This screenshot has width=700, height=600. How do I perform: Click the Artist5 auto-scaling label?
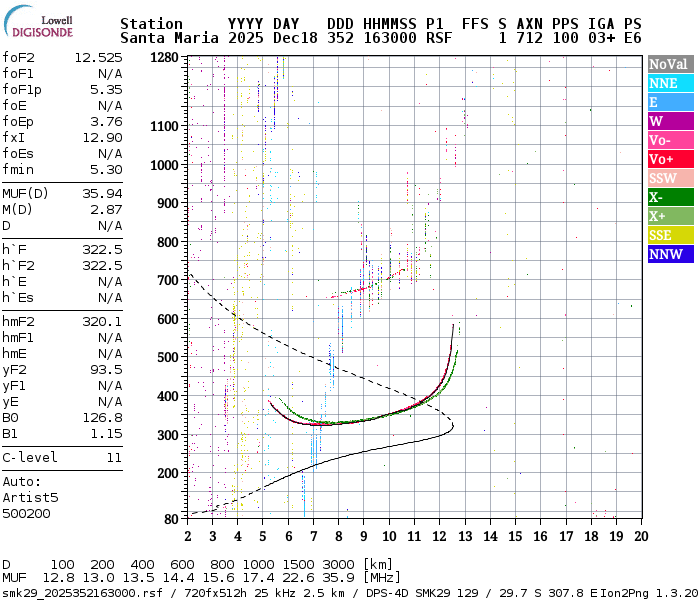click(30, 497)
